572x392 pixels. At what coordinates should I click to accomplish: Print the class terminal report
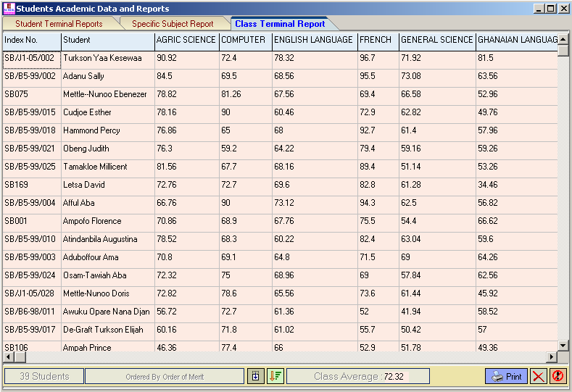(506, 376)
